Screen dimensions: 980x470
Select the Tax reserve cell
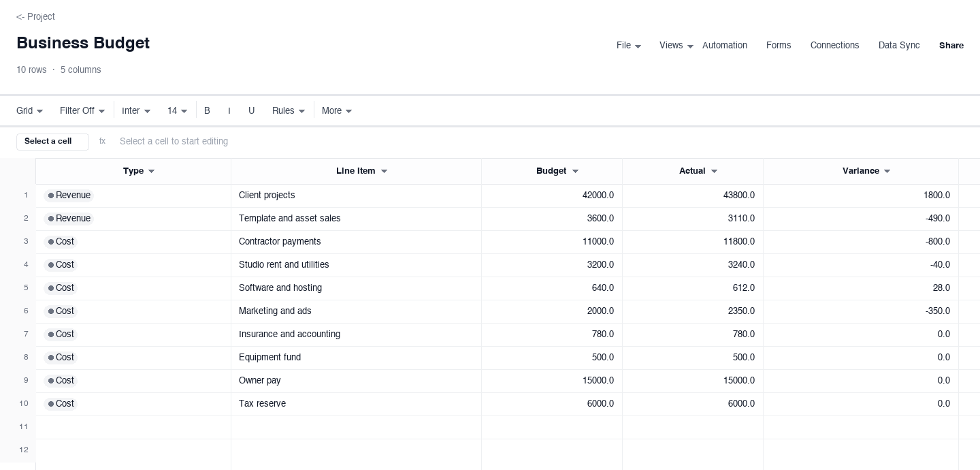tap(356, 404)
